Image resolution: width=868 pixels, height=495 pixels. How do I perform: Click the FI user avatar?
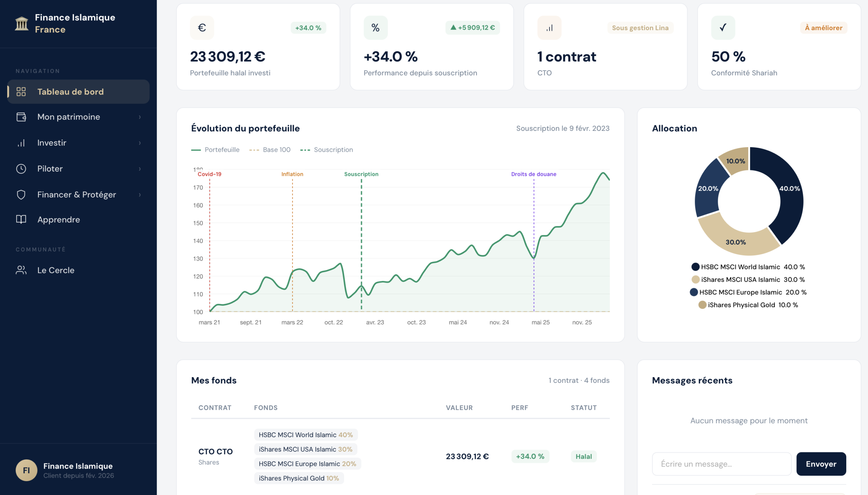(26, 470)
